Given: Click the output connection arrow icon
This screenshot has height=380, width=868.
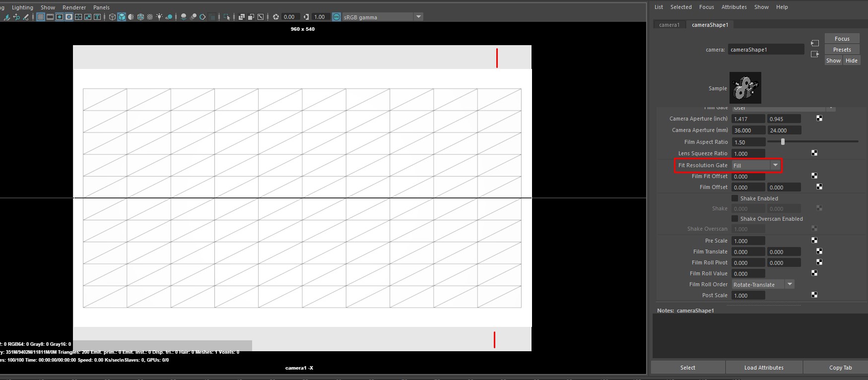Looking at the screenshot, I should [x=814, y=54].
